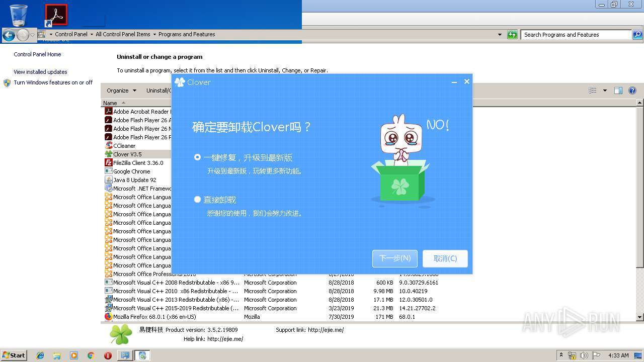Focus the Search Programs and Features box
644x362 pixels.
[576, 35]
